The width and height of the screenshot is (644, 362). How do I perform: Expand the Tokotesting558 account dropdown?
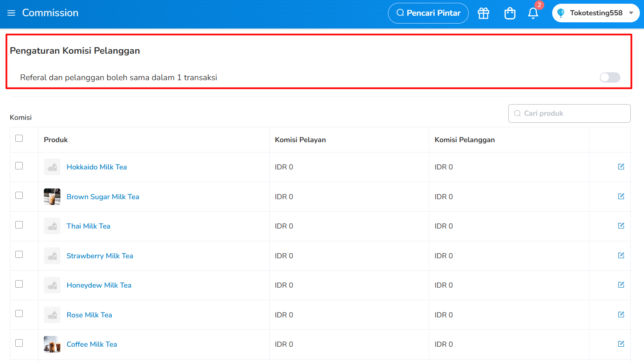pyautogui.click(x=596, y=13)
